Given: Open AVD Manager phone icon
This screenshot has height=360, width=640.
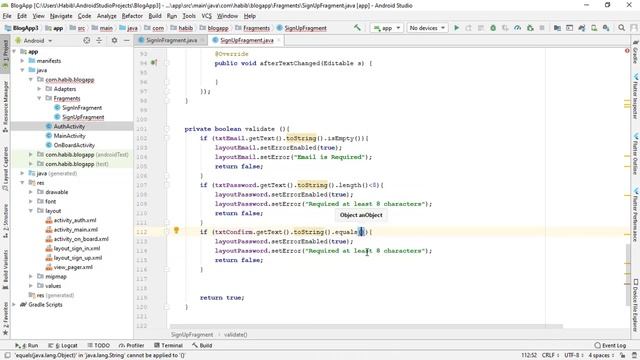Looking at the screenshot, I should (594, 28).
